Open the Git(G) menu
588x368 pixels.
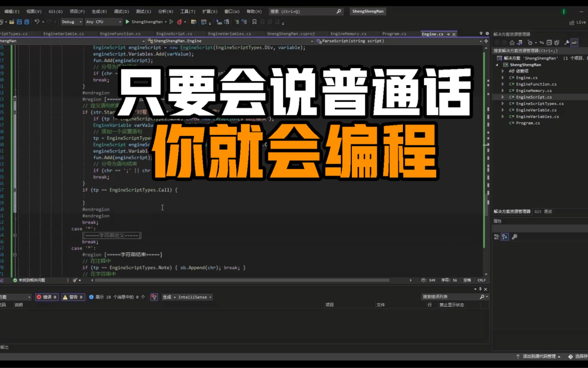tap(55, 11)
